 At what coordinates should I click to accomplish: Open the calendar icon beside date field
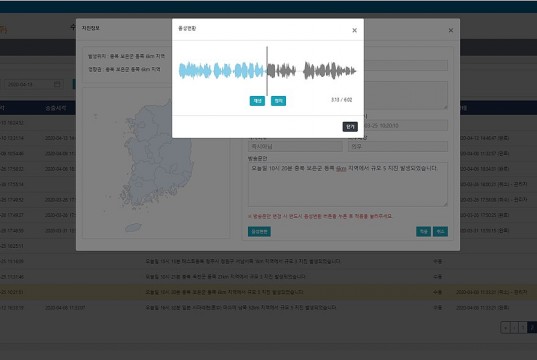(x=57, y=84)
